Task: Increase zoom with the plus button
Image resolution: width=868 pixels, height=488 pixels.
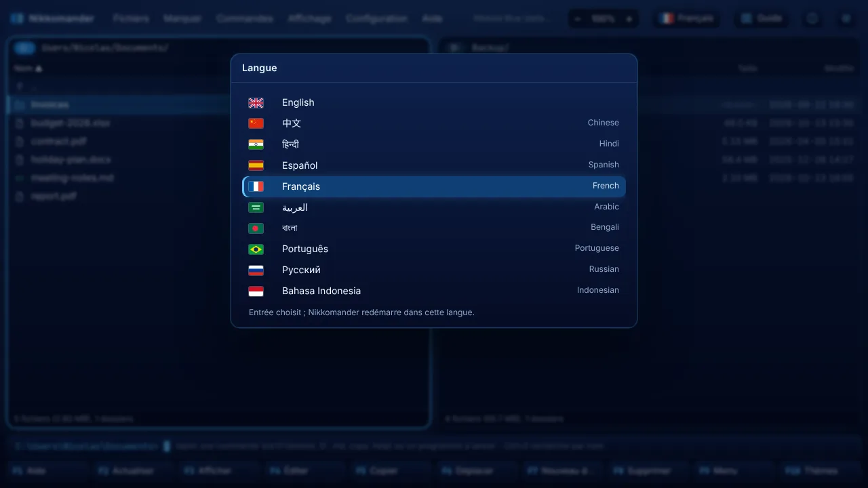Action: (x=629, y=19)
